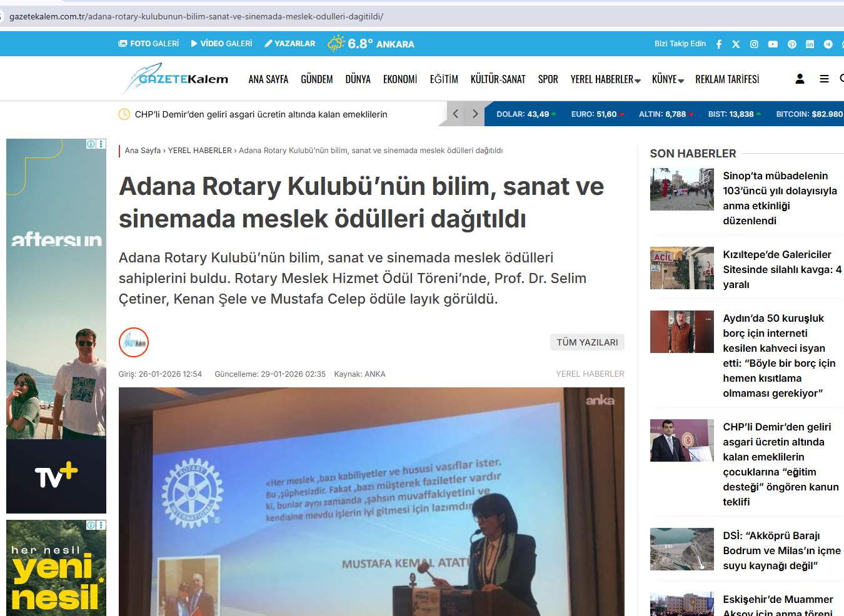Show previous headline in news ticker
Image resolution: width=844 pixels, height=616 pixels.
pos(456,114)
